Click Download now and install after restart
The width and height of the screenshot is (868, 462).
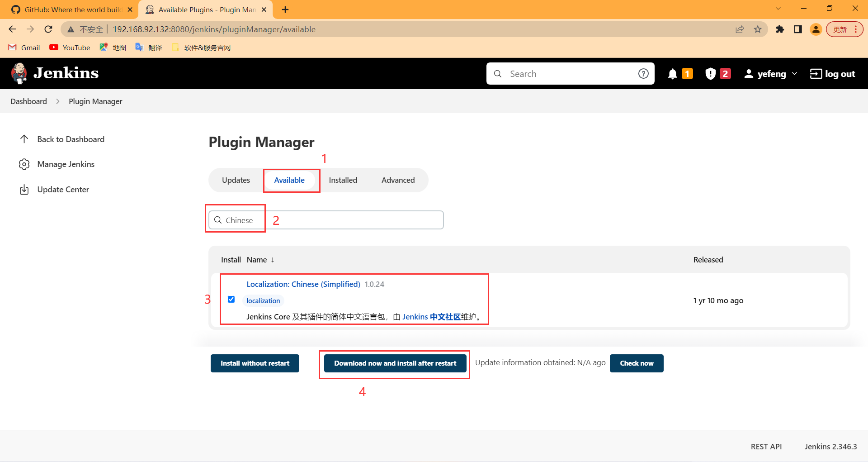pyautogui.click(x=395, y=363)
